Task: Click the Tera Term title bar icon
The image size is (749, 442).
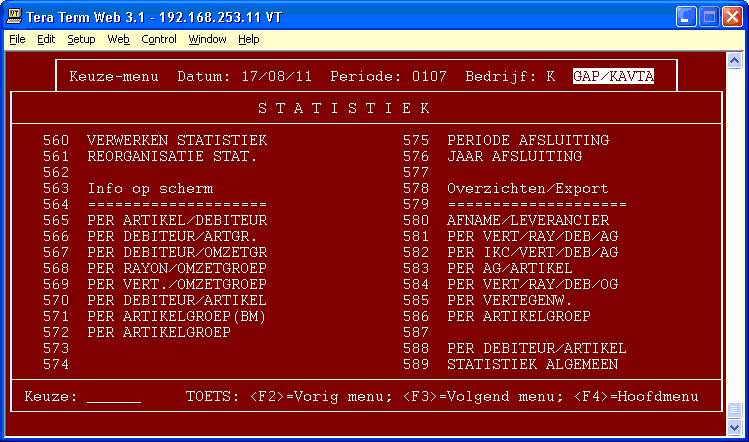Action: 15,16
